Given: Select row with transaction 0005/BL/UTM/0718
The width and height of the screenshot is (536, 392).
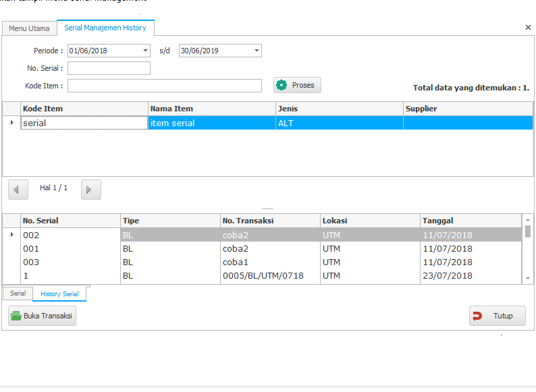Looking at the screenshot, I should 263,275.
